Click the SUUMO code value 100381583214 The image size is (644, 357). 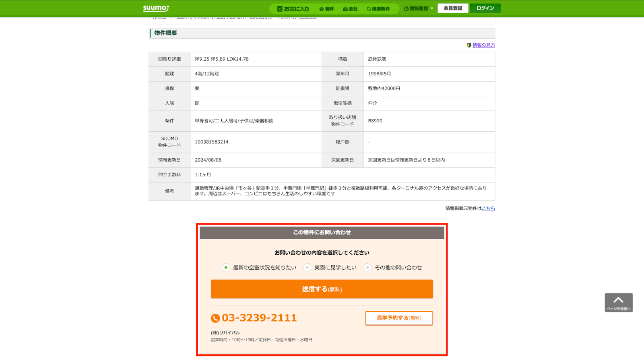pyautogui.click(x=212, y=142)
